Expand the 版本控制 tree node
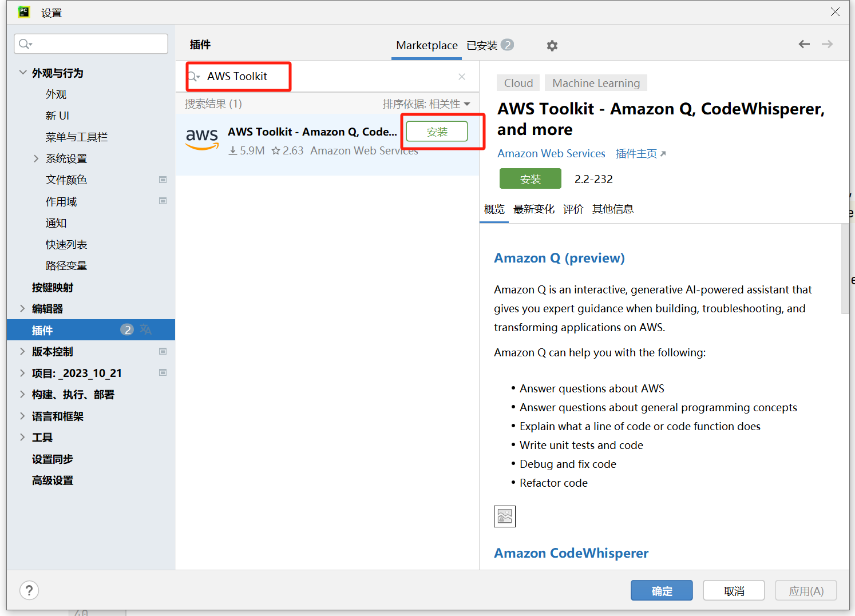This screenshot has width=855, height=616. tap(22, 351)
